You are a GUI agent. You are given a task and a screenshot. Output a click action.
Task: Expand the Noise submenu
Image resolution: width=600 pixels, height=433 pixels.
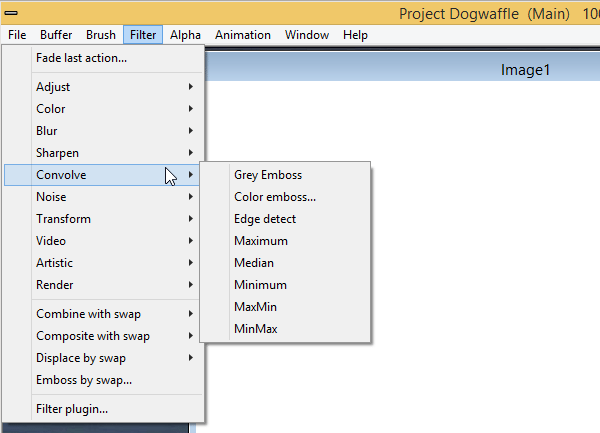pyautogui.click(x=103, y=197)
